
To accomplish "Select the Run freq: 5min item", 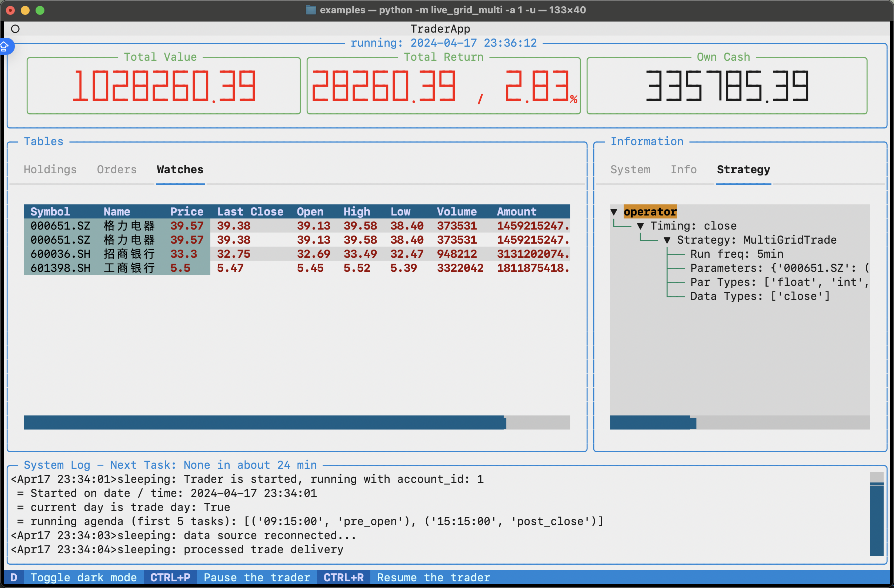I will tap(736, 254).
